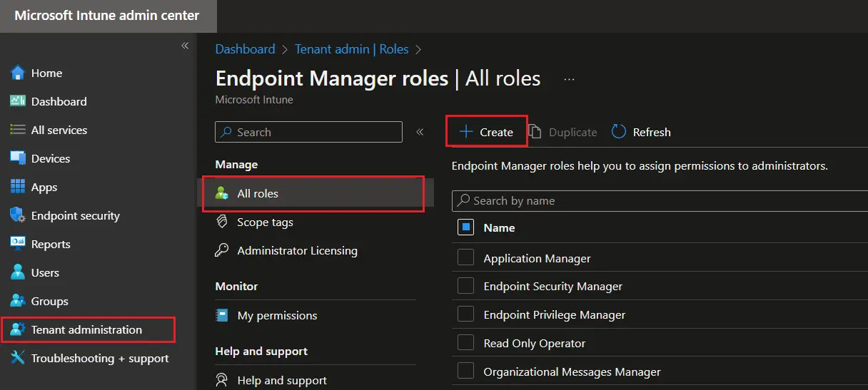Check the Application Manager role checkbox
The image size is (868, 390).
pos(465,257)
